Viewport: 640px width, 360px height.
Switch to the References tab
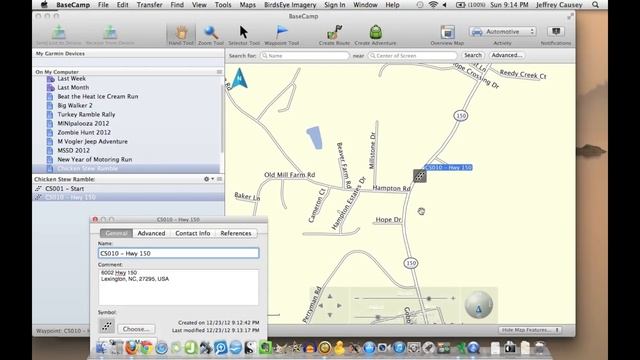[x=236, y=233]
